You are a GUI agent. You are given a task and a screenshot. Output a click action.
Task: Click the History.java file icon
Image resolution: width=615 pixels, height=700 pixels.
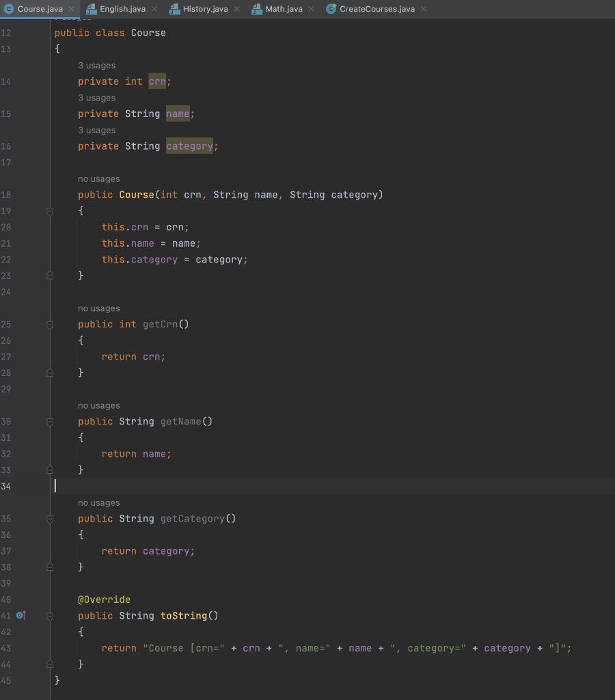[x=174, y=9]
